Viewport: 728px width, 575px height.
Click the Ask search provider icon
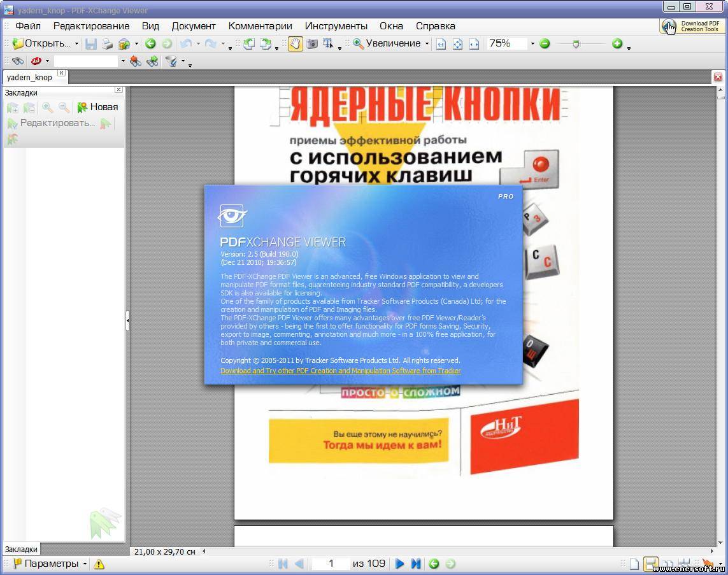click(x=36, y=60)
